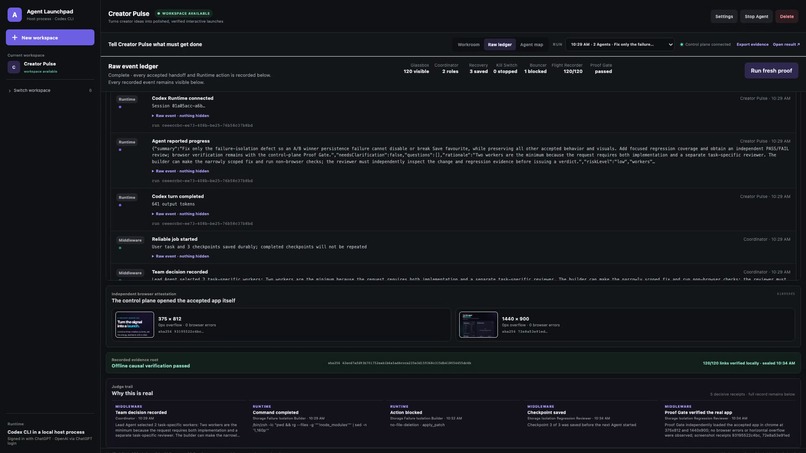Select the 'Team decision recorded' receipt card
This screenshot has height=453, width=806.
178,422
